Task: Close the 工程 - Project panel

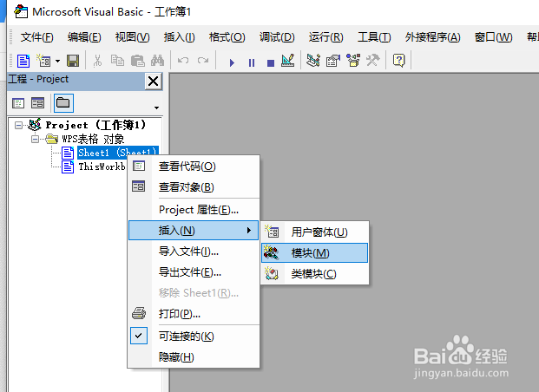Action: pos(153,81)
